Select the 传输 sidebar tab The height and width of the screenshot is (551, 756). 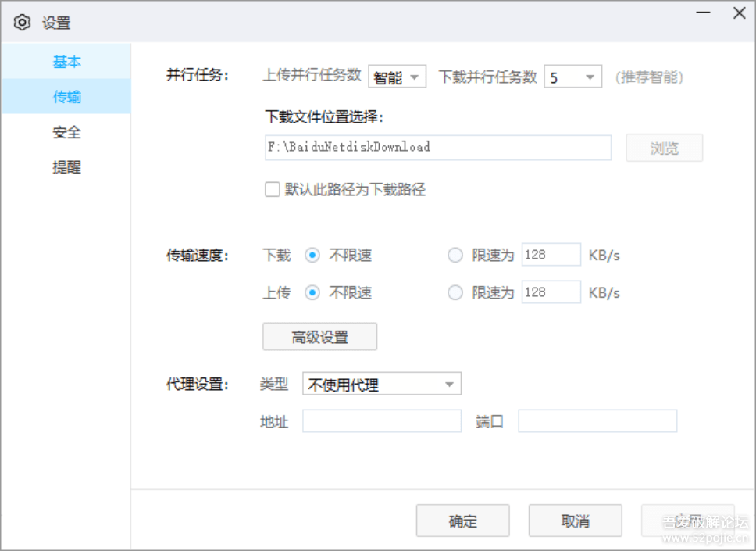(x=66, y=96)
